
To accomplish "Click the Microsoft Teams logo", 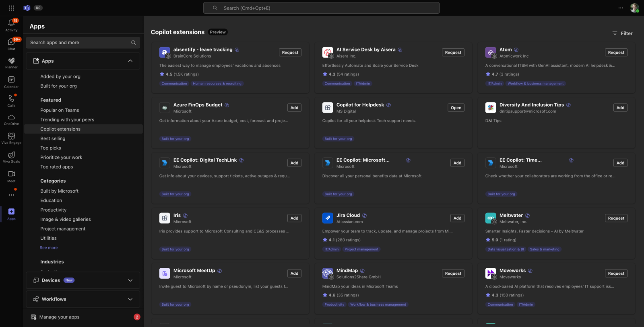I will click(27, 8).
